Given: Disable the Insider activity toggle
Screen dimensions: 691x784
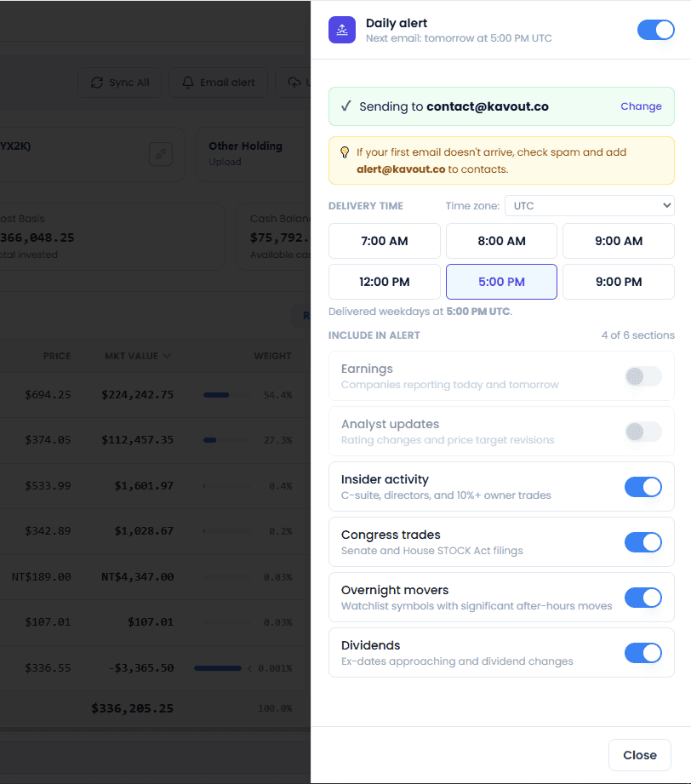Looking at the screenshot, I should tap(643, 487).
